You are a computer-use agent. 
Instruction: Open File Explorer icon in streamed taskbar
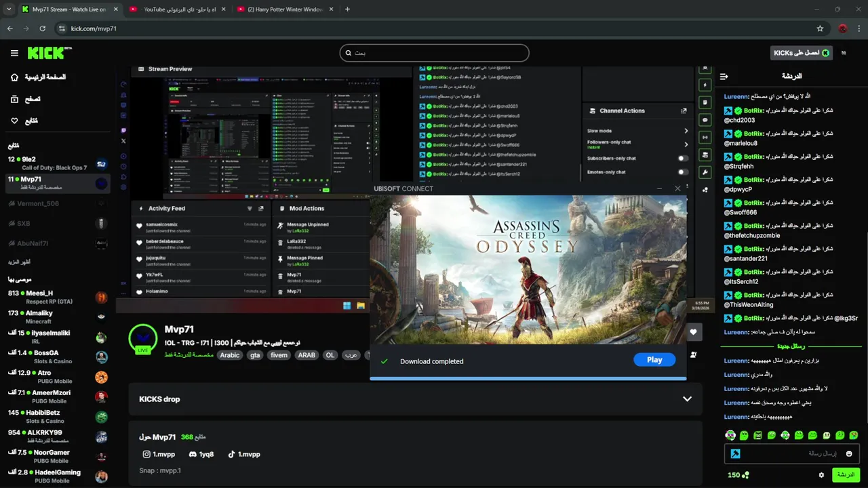[x=361, y=306]
